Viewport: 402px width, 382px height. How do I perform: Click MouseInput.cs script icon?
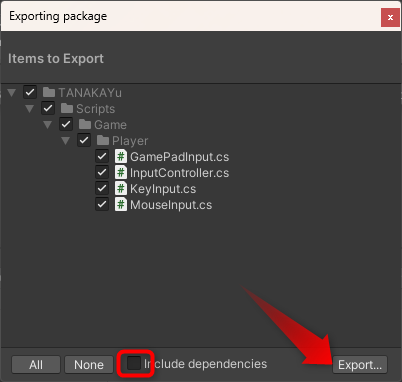[x=121, y=204]
